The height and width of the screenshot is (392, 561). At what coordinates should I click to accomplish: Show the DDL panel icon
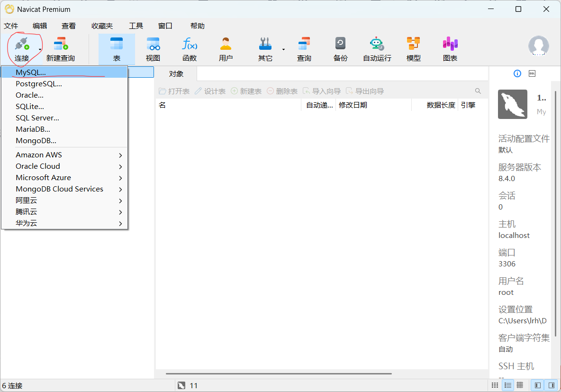533,73
